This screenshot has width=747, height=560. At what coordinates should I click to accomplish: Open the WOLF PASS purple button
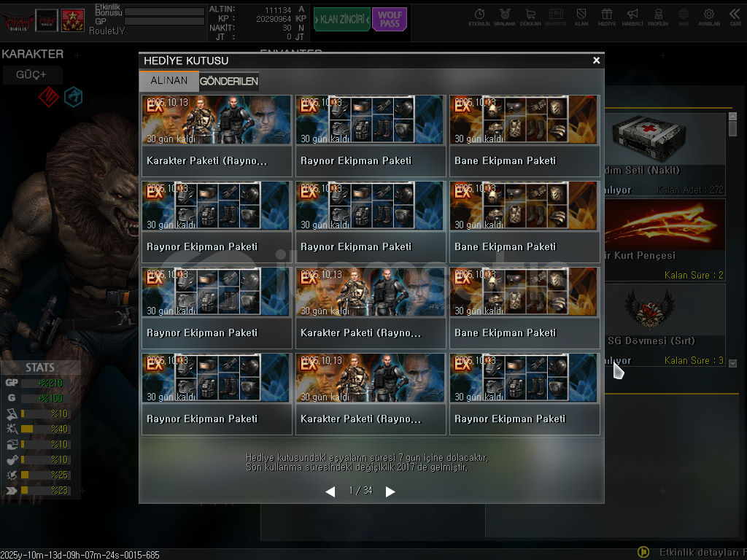point(390,20)
